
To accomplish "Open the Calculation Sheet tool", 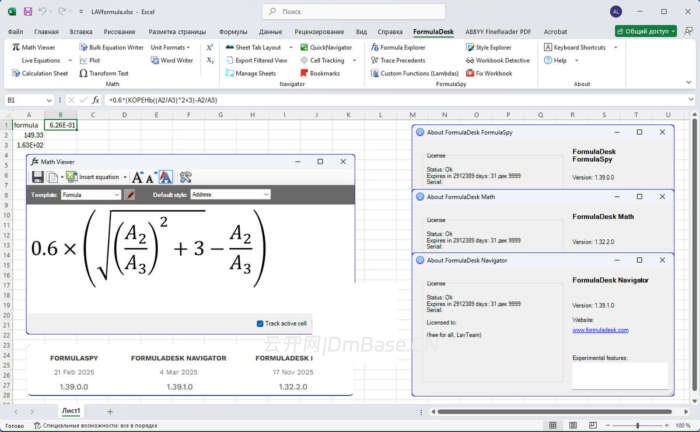I will click(40, 73).
